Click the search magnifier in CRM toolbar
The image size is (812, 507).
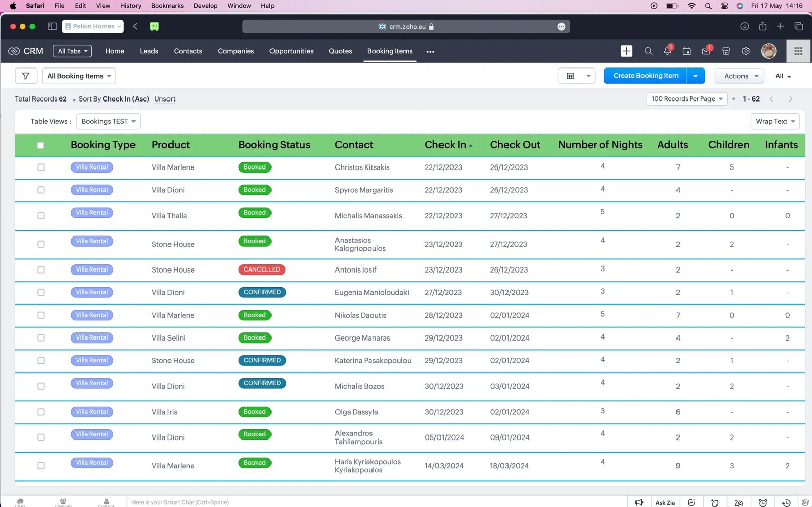(648, 51)
